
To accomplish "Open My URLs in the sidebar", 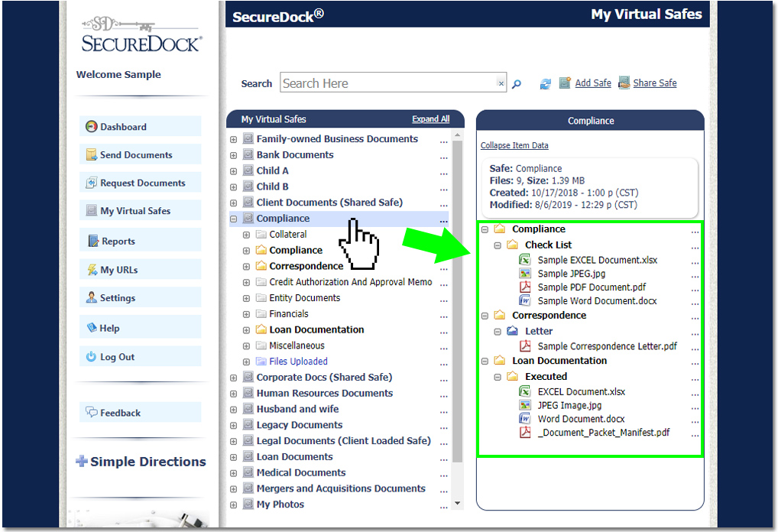I will [x=141, y=270].
